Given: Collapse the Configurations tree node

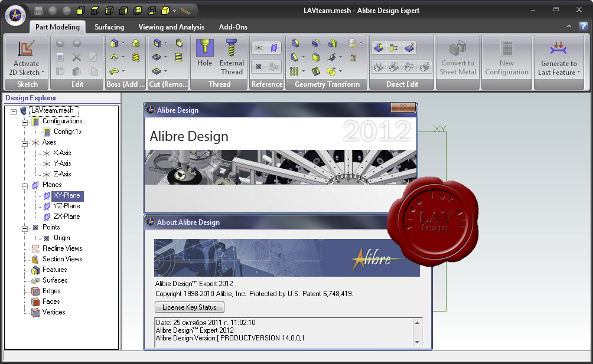Looking at the screenshot, I should click(x=25, y=122).
